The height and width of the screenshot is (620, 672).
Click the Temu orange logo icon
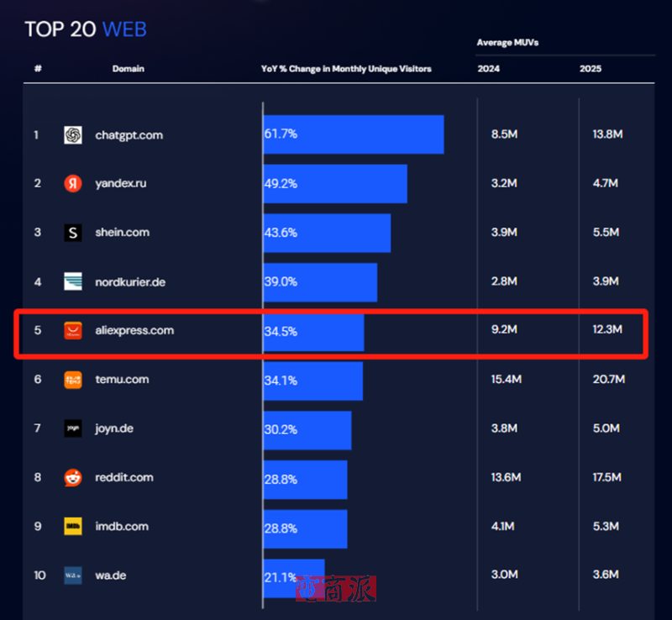pyautogui.click(x=73, y=380)
